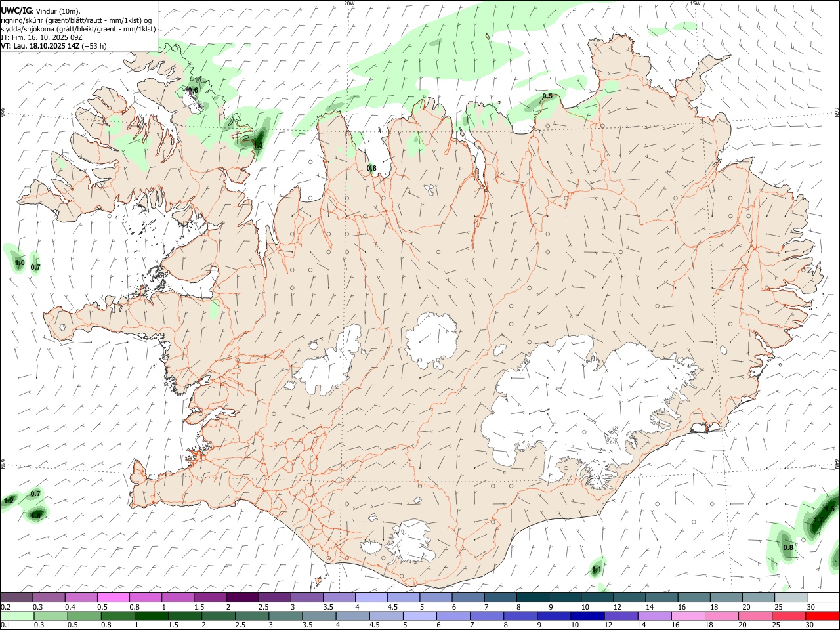Pick the bright pink 0.5 swatch, top legend row
This screenshot has width=840, height=630.
click(x=113, y=598)
